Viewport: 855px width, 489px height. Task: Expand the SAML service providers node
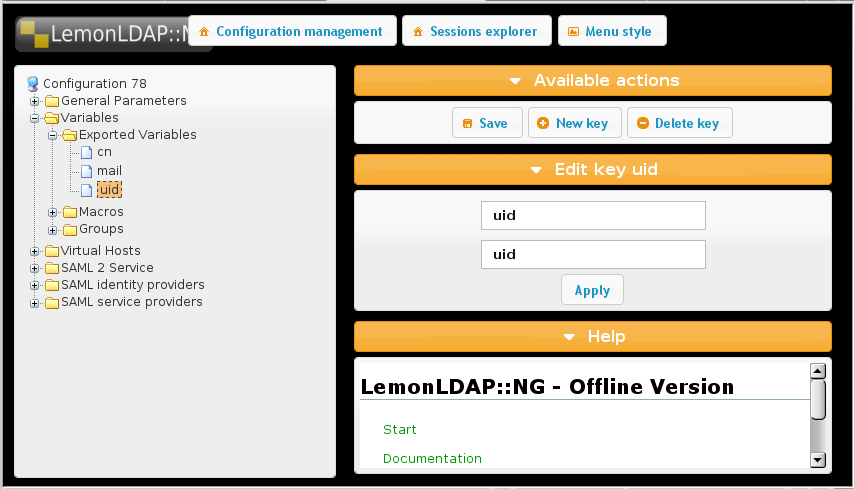pyautogui.click(x=34, y=303)
